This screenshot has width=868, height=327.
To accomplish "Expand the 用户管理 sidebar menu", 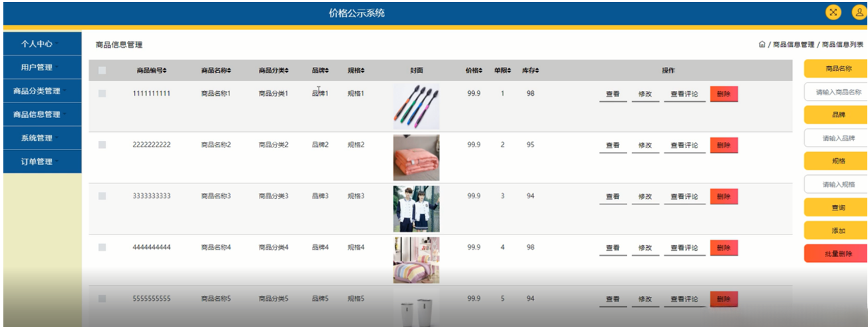I will pyautogui.click(x=42, y=67).
